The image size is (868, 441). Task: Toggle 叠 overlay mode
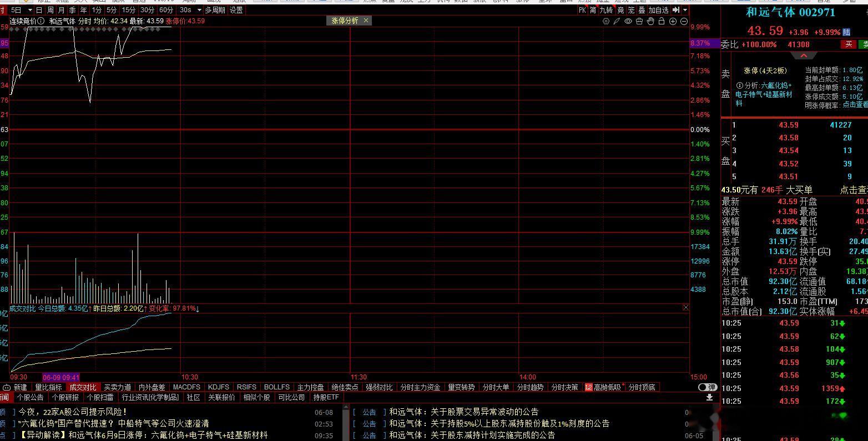(642, 10)
